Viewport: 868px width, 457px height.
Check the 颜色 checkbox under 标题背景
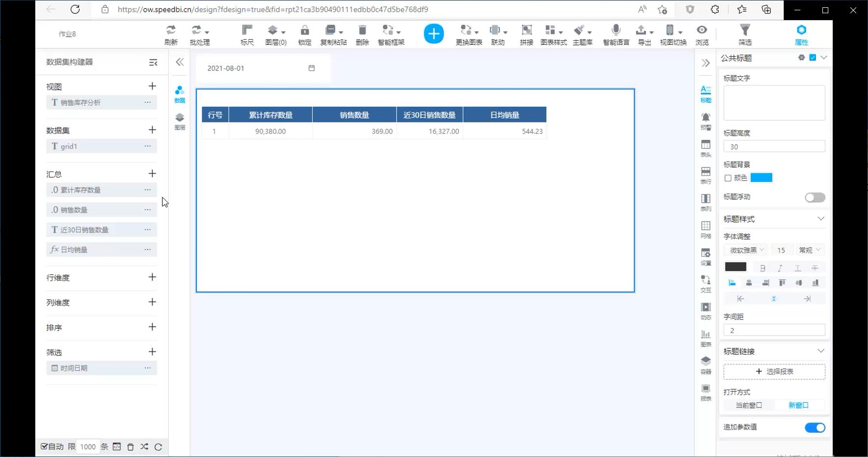pyautogui.click(x=728, y=178)
